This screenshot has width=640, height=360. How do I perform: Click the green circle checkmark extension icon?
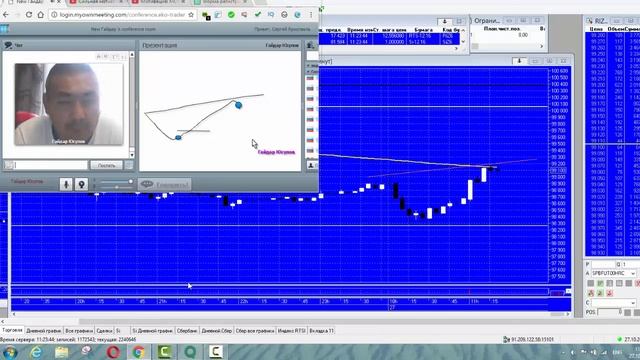tap(231, 15)
